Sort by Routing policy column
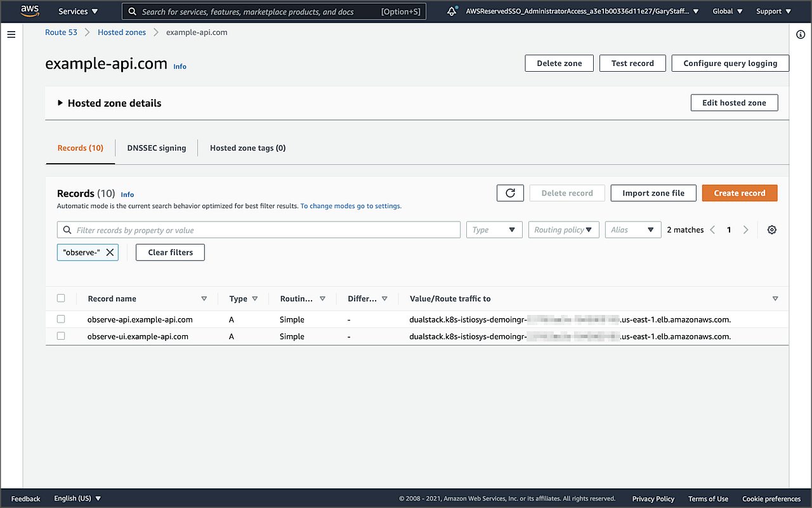812x508 pixels. click(x=322, y=298)
